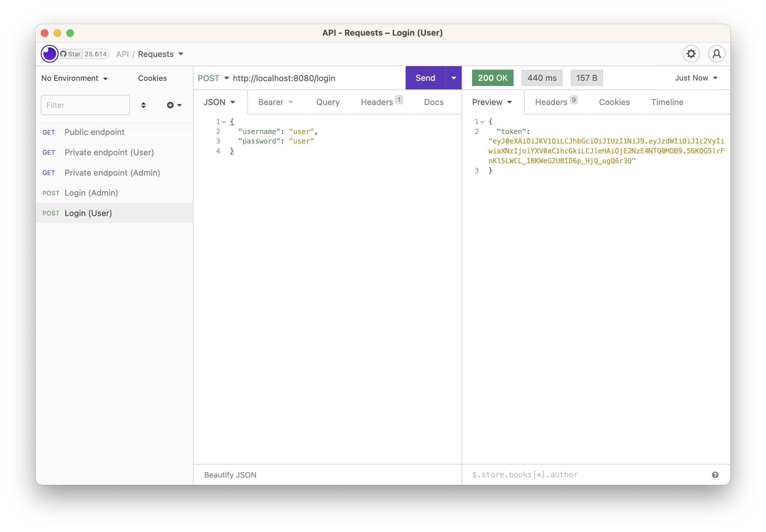Select the Private endpoint (User) request
766x532 pixels.
coord(114,152)
